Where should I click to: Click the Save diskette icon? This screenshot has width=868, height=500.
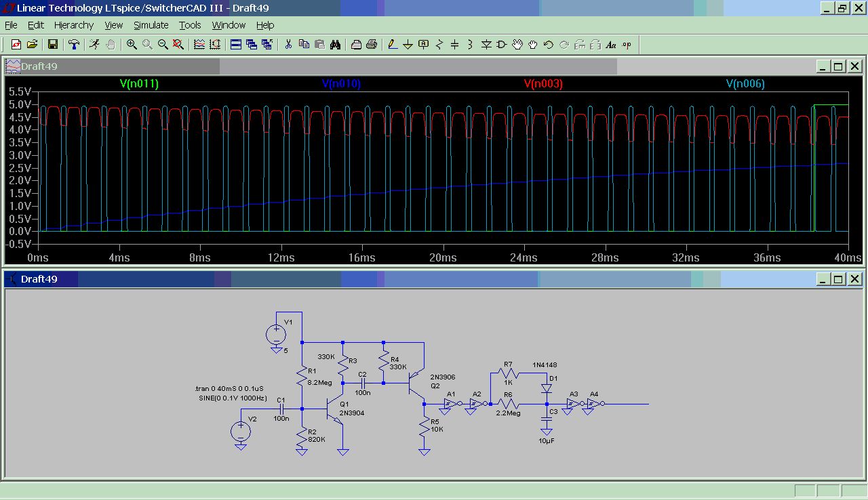click(x=52, y=45)
